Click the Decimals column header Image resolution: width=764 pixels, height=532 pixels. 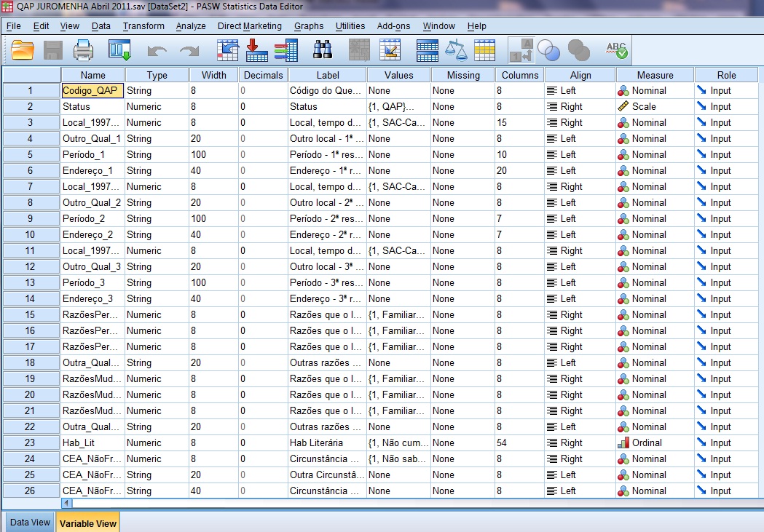point(263,75)
